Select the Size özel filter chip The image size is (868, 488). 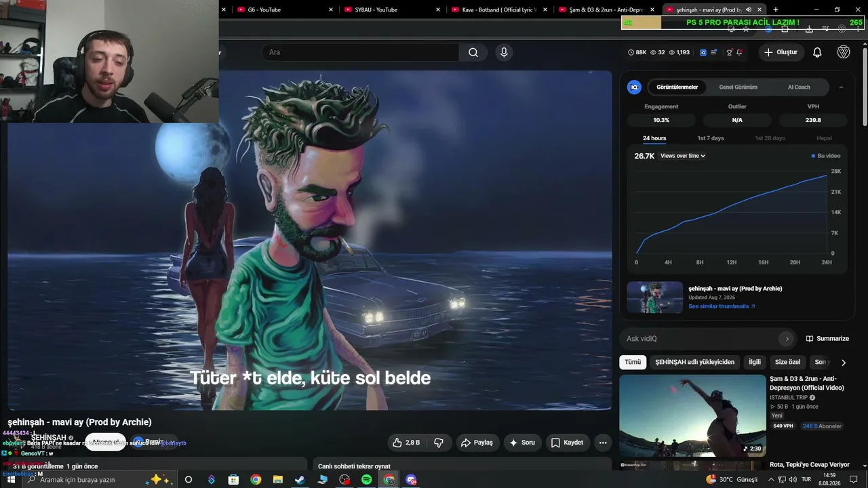[x=788, y=362]
